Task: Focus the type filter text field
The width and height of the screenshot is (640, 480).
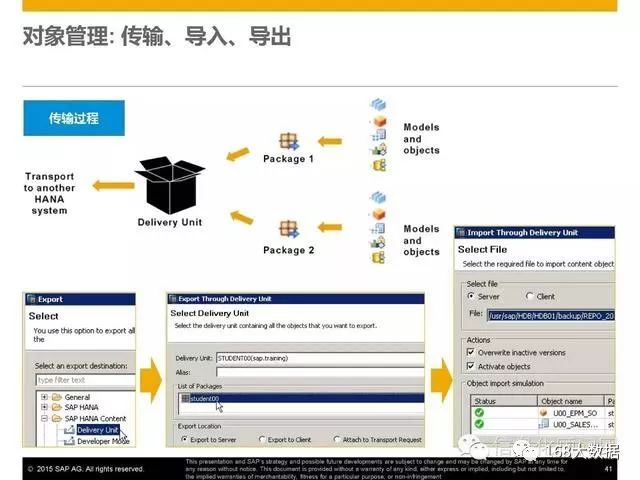Action: tap(85, 380)
